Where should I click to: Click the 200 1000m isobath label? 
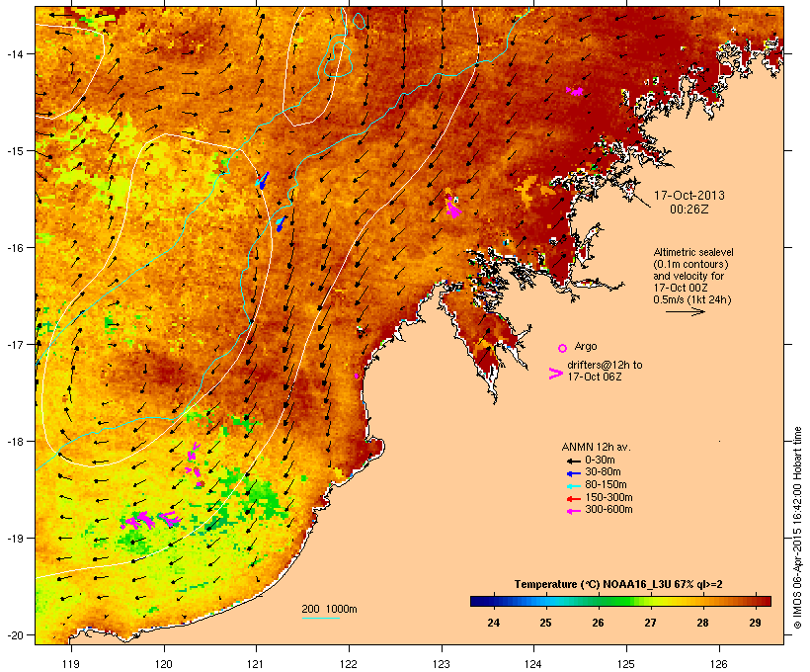(329, 609)
